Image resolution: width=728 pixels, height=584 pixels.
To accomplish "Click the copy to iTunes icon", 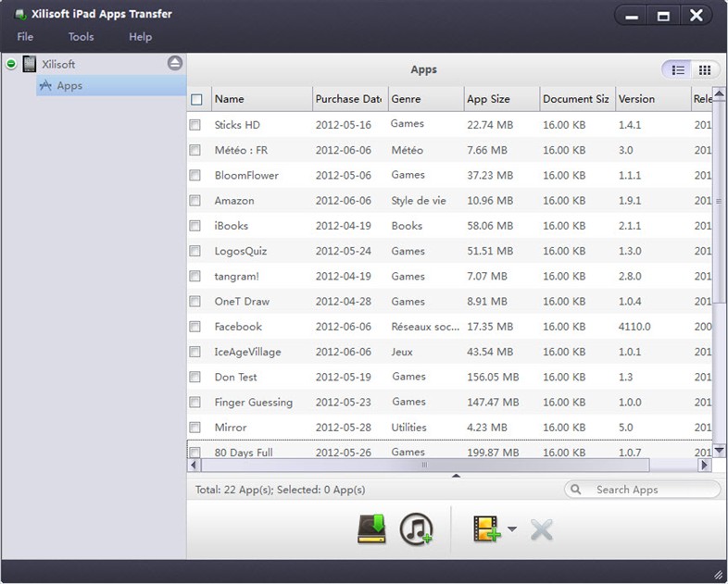I will 416,528.
